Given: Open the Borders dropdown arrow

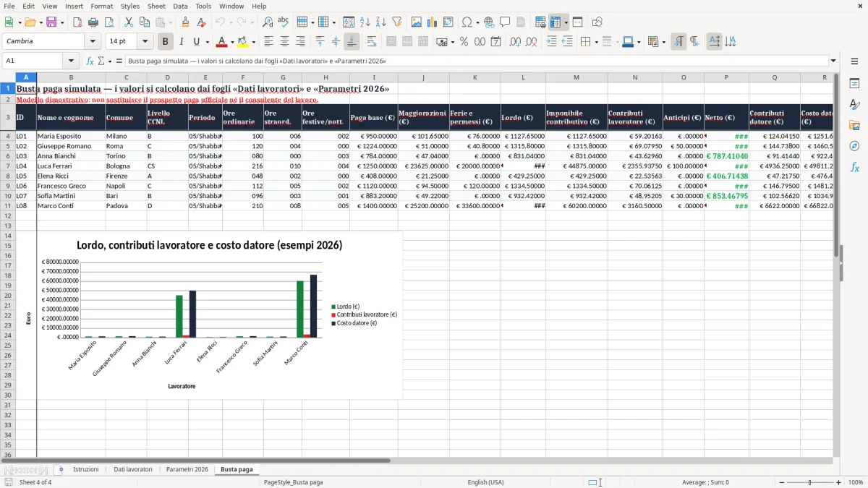Looking at the screenshot, I should point(596,42).
